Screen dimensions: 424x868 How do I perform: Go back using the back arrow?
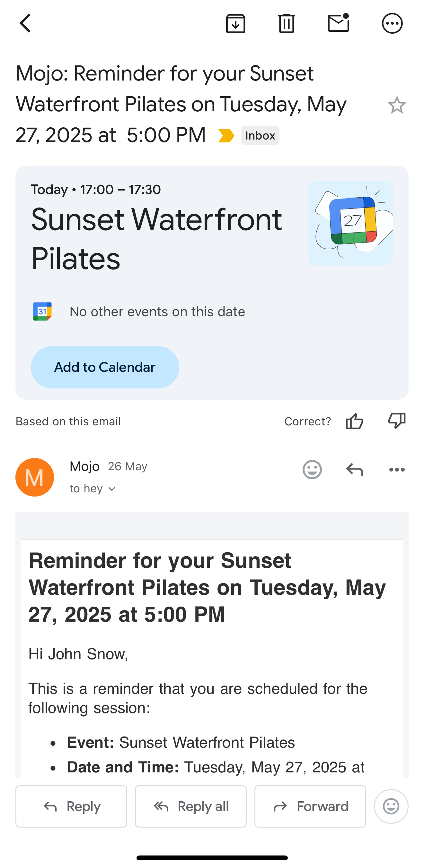tap(25, 24)
